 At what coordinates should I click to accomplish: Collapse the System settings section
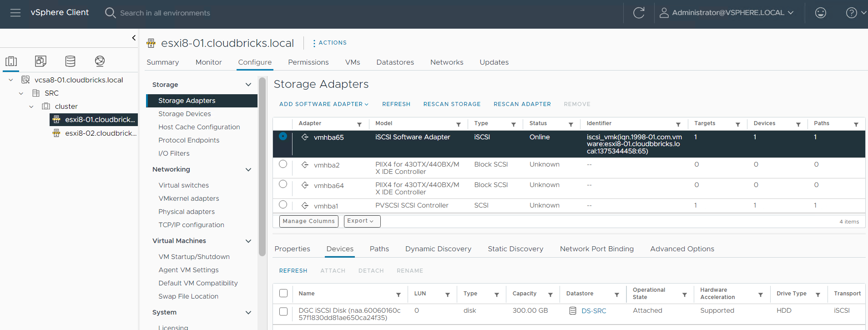tap(248, 313)
